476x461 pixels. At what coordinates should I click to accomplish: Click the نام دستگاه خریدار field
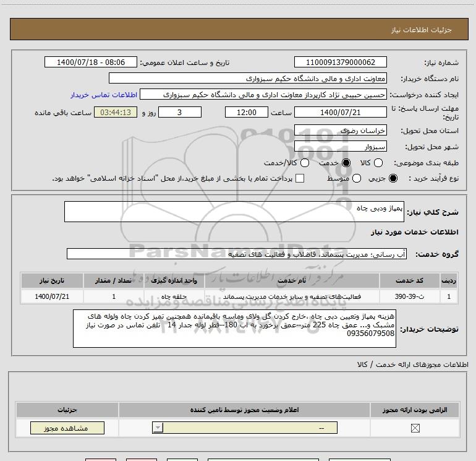point(248,79)
